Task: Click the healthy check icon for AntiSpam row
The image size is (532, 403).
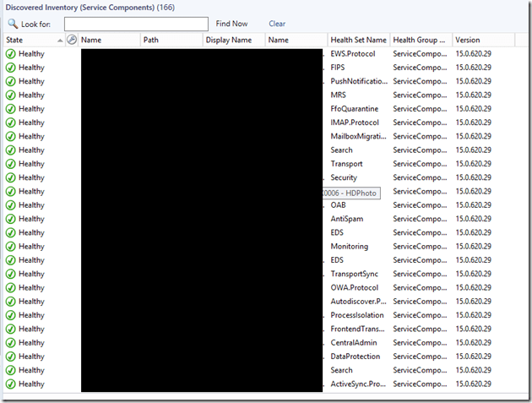Action: tap(11, 219)
